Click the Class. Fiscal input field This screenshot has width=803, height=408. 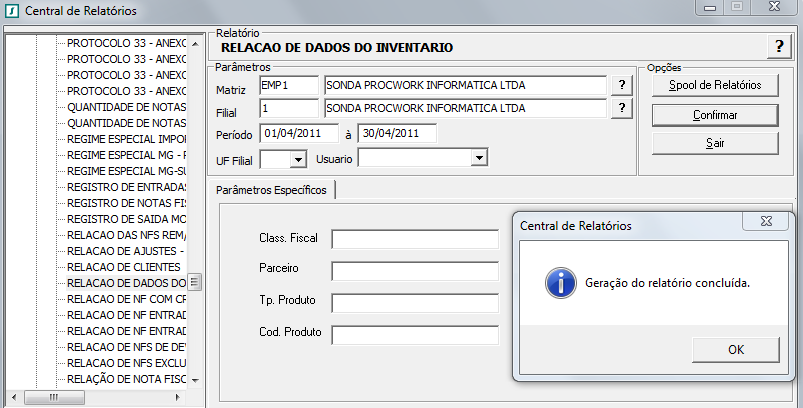tap(415, 239)
